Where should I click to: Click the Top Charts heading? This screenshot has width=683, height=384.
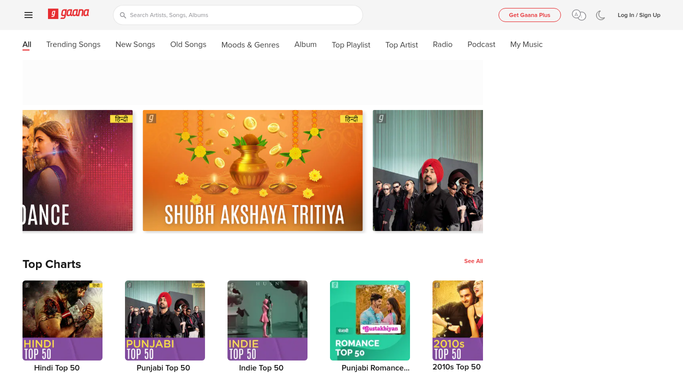click(x=52, y=264)
